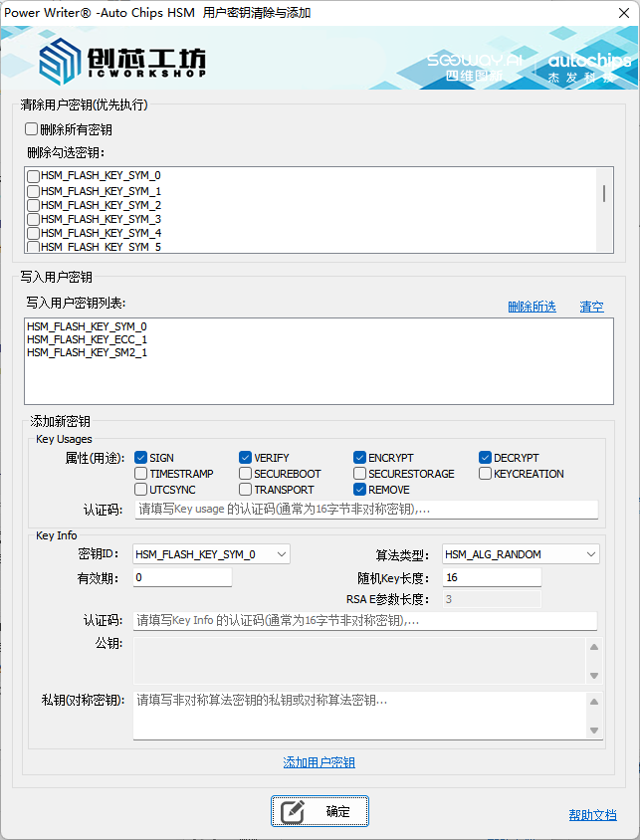Screen dimensions: 640x840
Task: Click the add user key link
Action: pyautogui.click(x=319, y=762)
